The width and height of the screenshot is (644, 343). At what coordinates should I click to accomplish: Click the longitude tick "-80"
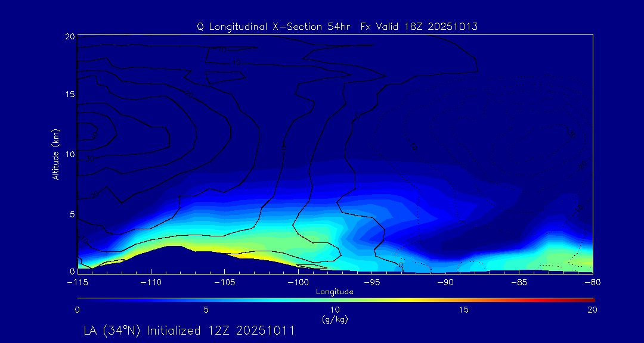click(592, 282)
